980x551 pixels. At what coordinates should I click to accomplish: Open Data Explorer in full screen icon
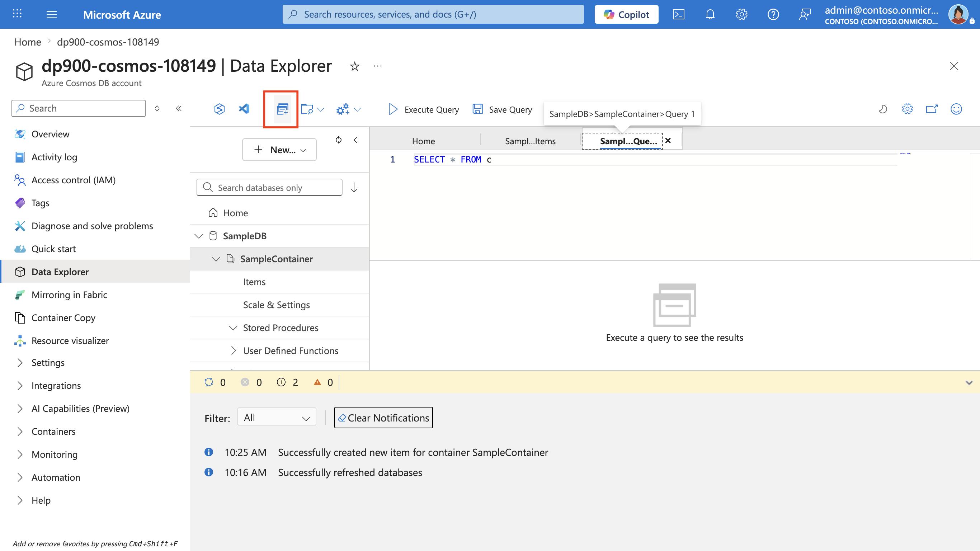(932, 109)
